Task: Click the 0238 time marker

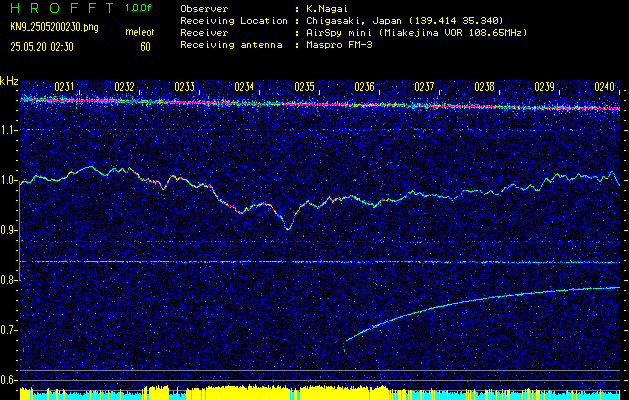Action: [x=484, y=87]
